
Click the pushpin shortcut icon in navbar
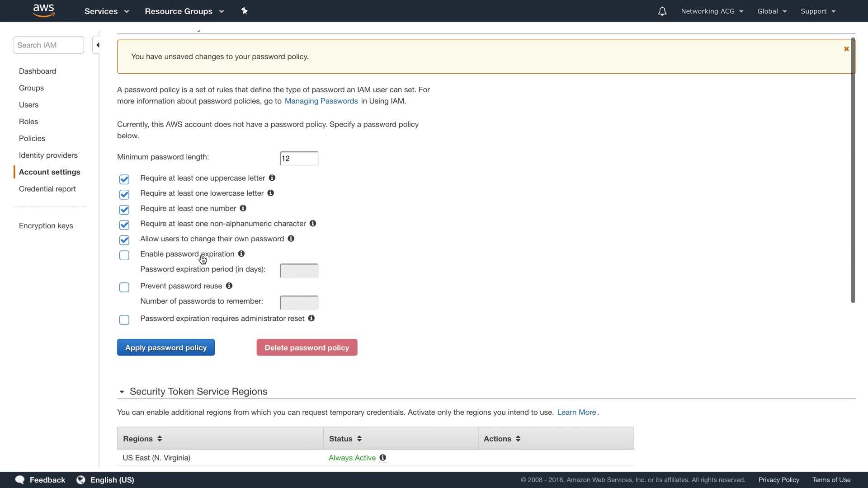click(x=245, y=11)
